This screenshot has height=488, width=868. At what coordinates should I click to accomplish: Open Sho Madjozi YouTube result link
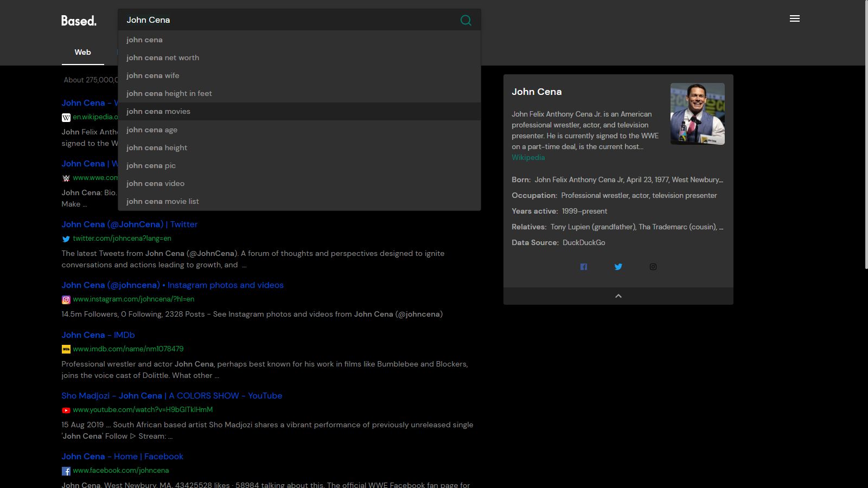tap(171, 396)
